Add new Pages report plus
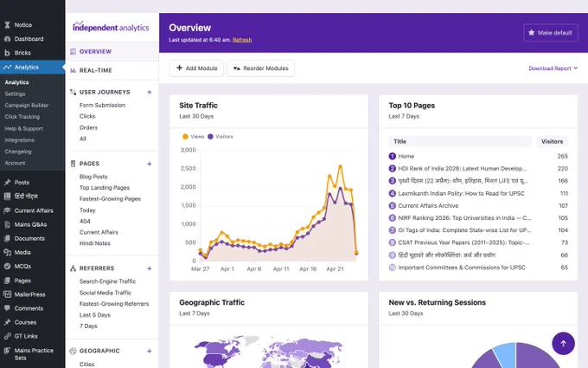Image resolution: width=588 pixels, height=368 pixels. [x=150, y=164]
